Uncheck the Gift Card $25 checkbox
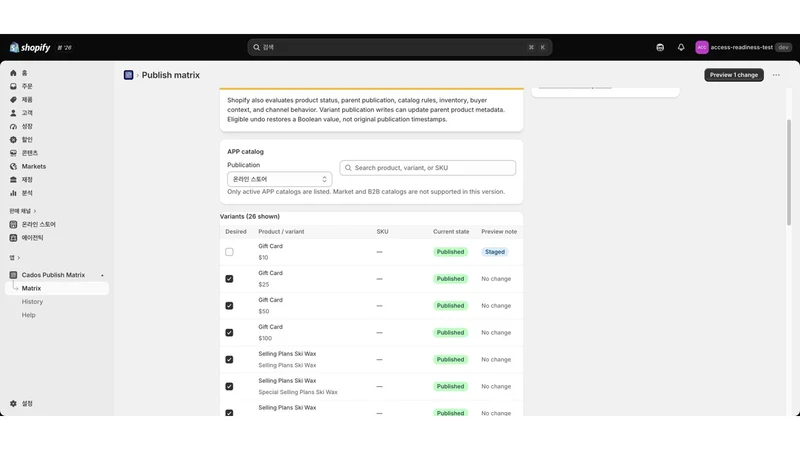This screenshot has width=800, height=450. [229, 279]
